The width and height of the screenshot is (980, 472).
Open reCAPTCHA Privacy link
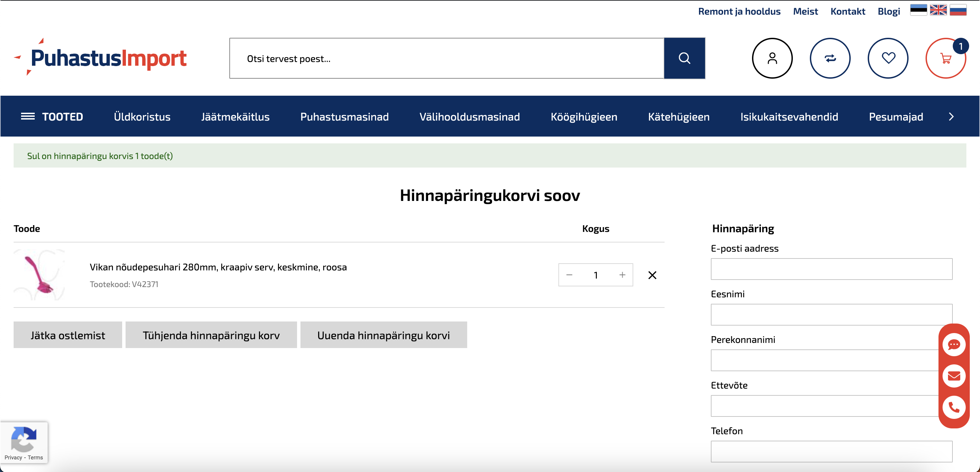13,458
